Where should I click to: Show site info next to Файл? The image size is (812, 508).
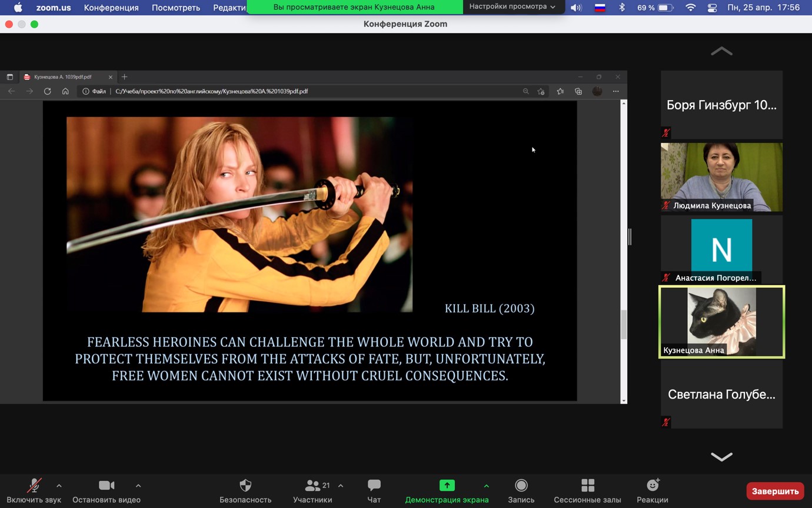[x=86, y=91]
